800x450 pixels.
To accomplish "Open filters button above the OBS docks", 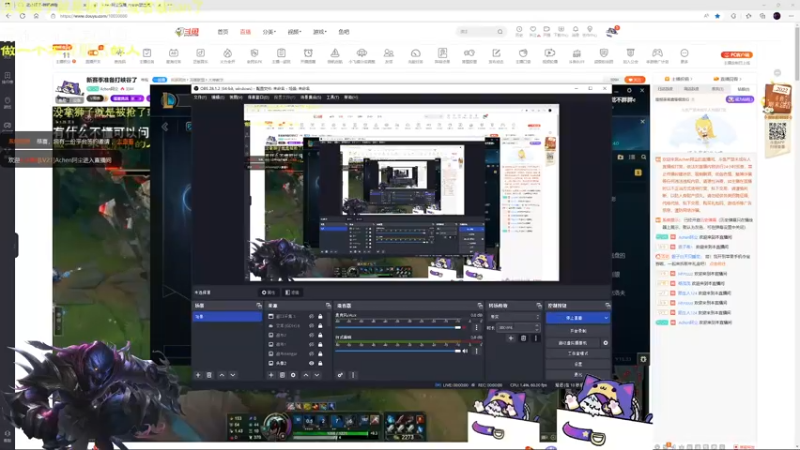I will pos(293,292).
